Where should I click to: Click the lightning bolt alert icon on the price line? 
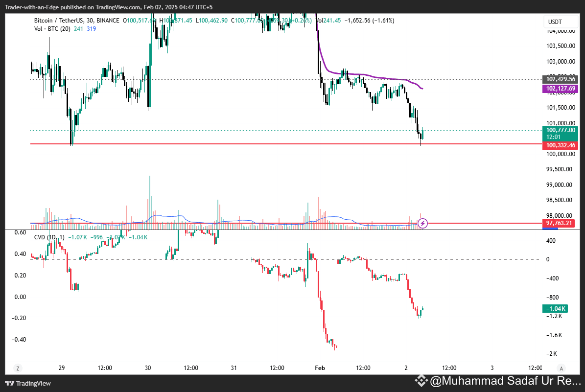(x=422, y=223)
